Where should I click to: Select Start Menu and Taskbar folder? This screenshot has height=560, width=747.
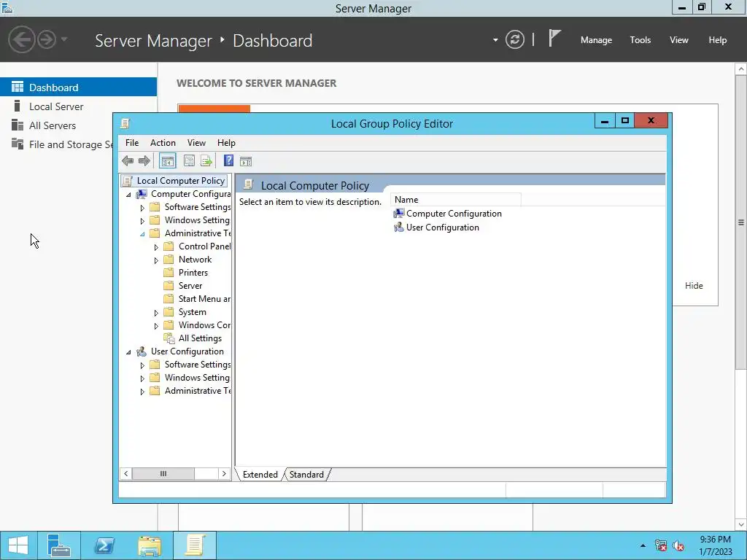click(197, 298)
